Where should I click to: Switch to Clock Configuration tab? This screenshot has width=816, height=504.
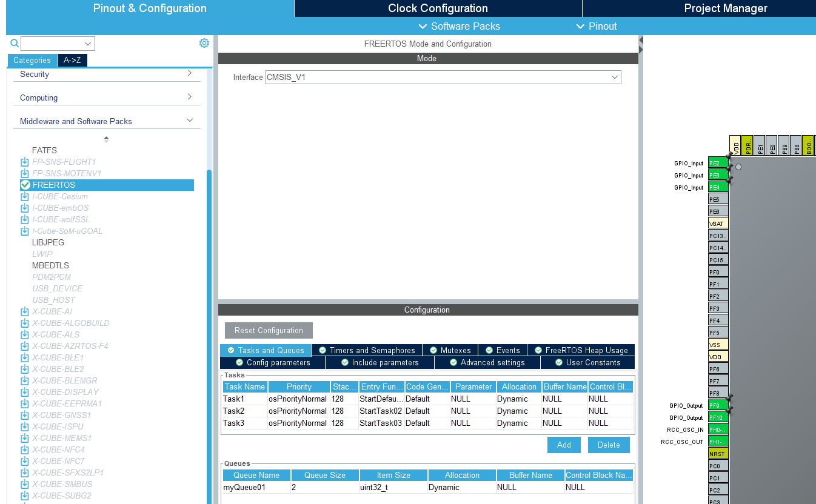(438, 8)
